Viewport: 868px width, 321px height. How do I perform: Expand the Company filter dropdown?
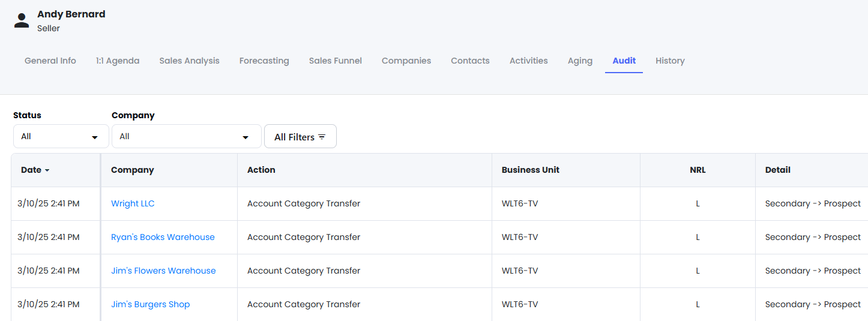click(x=187, y=136)
